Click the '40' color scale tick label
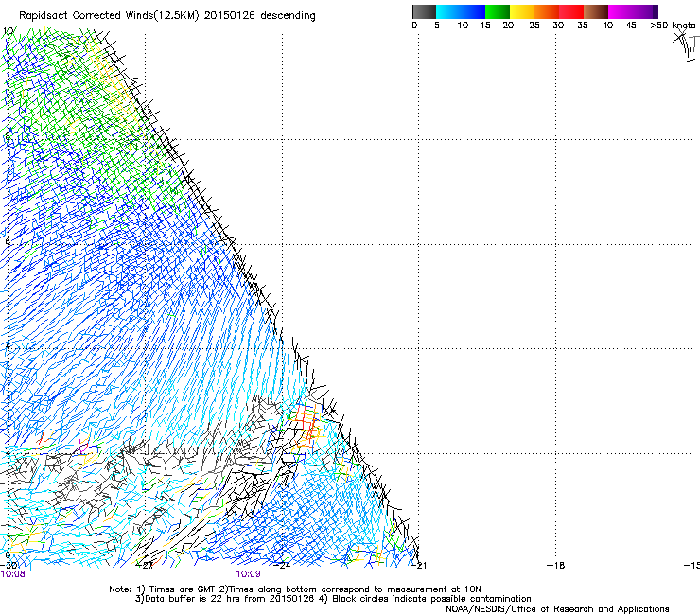 point(607,26)
